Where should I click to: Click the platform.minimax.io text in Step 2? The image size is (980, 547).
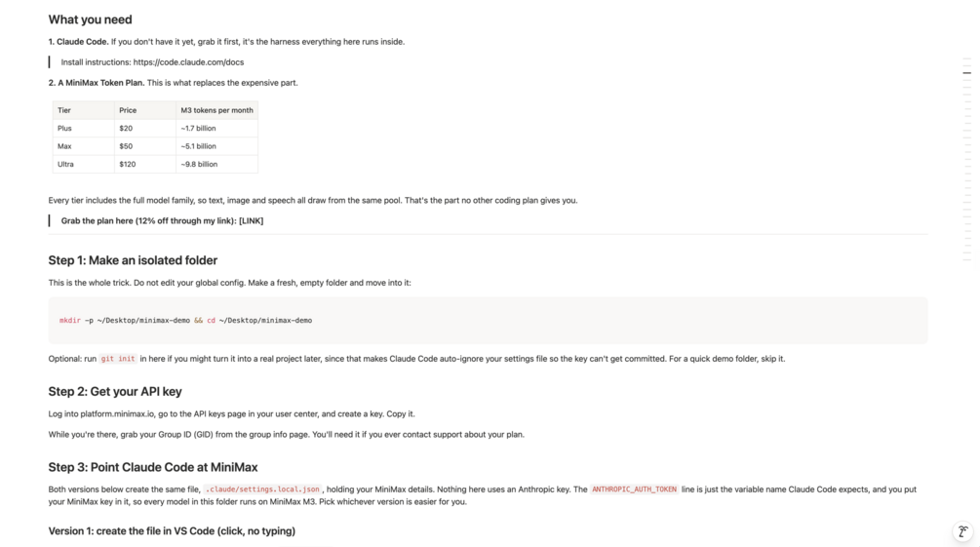click(117, 413)
